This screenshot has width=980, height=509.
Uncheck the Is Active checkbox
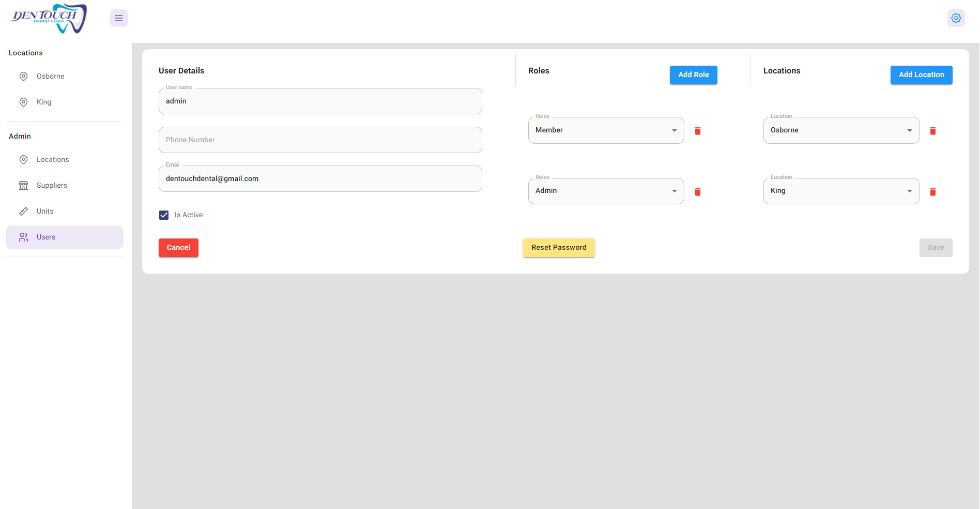[x=164, y=215]
